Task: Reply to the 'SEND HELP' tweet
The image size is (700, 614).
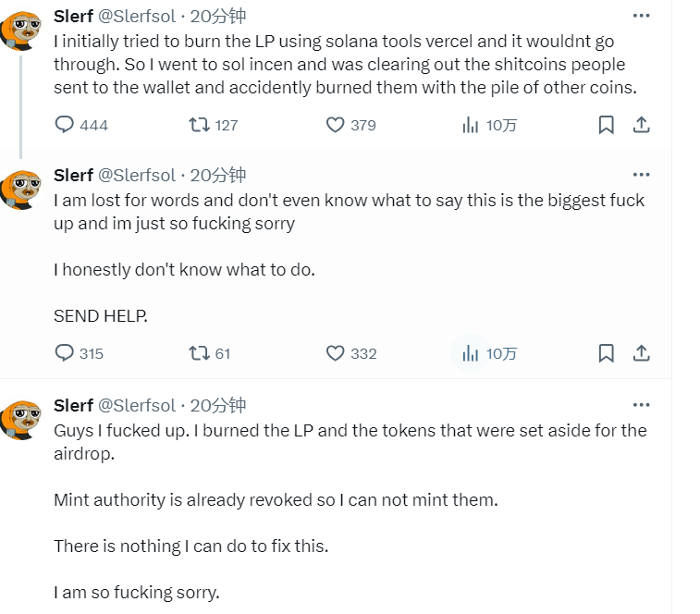Action: pyautogui.click(x=65, y=353)
